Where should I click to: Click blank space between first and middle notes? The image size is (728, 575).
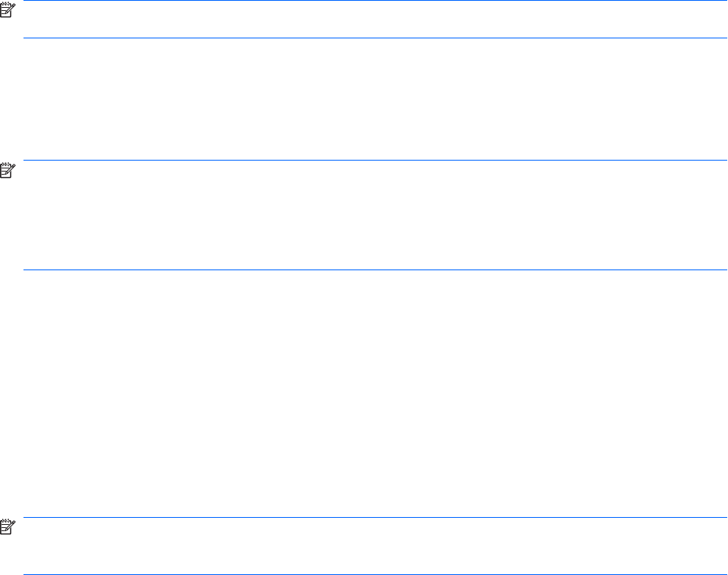click(x=376, y=98)
